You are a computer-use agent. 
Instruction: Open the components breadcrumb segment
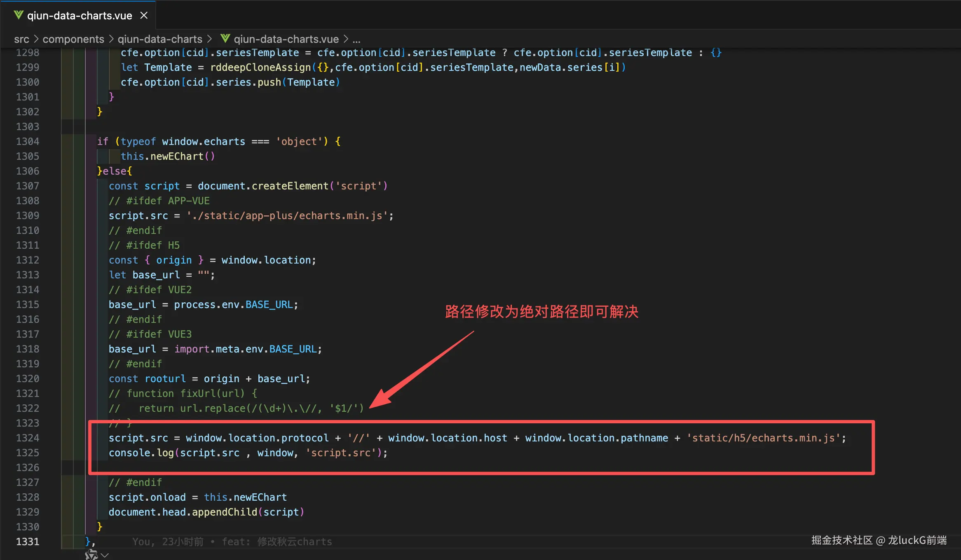pos(73,39)
